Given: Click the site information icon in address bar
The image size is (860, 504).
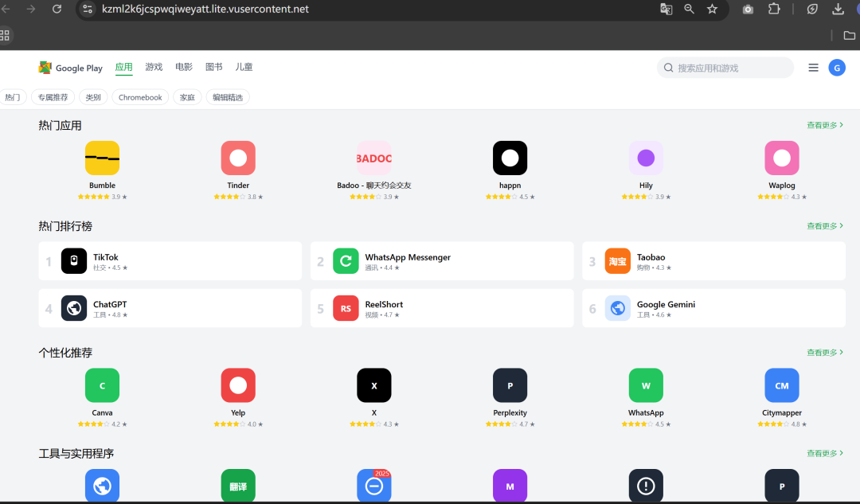Looking at the screenshot, I should [88, 9].
